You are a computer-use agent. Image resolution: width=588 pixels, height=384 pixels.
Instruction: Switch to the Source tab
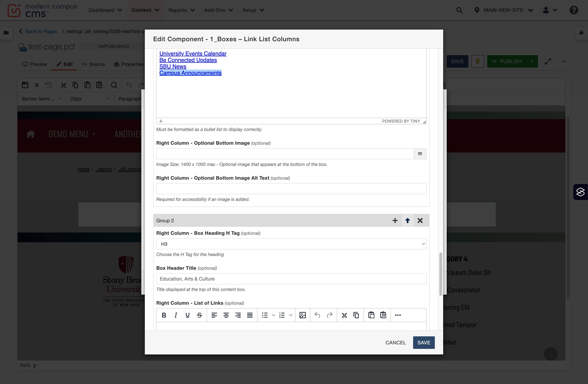click(93, 64)
